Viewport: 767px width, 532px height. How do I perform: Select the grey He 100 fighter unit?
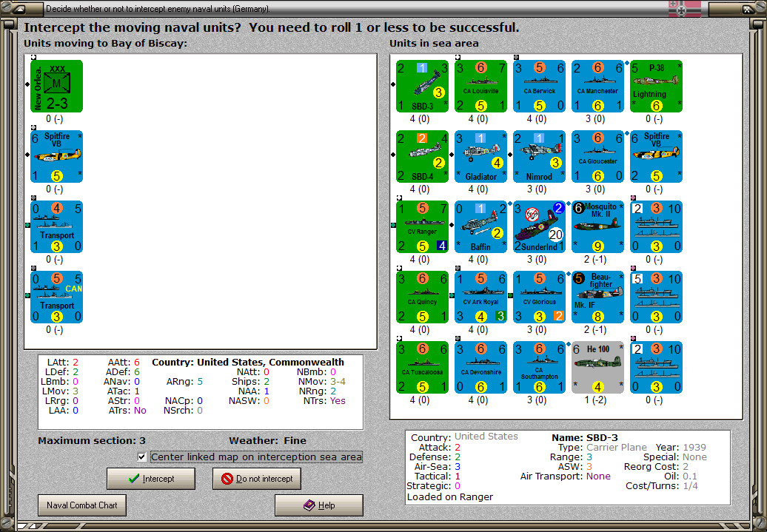597,368
